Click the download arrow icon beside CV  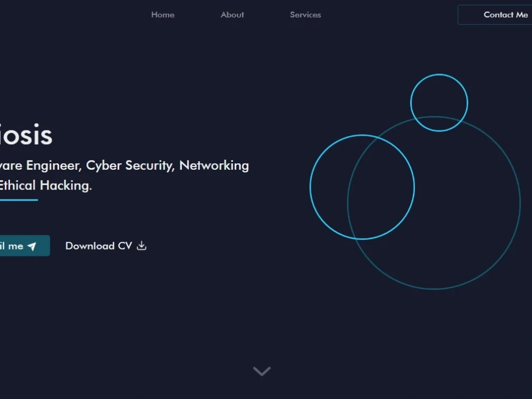tap(142, 245)
